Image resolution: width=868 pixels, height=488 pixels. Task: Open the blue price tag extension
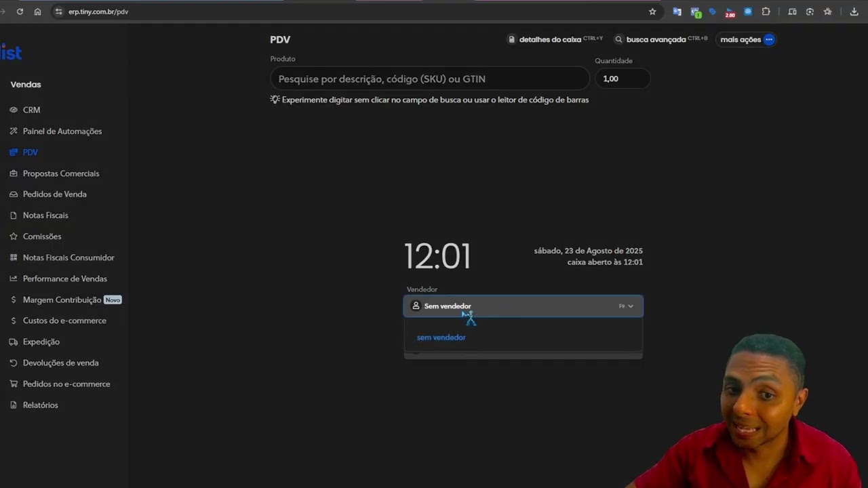pos(712,12)
